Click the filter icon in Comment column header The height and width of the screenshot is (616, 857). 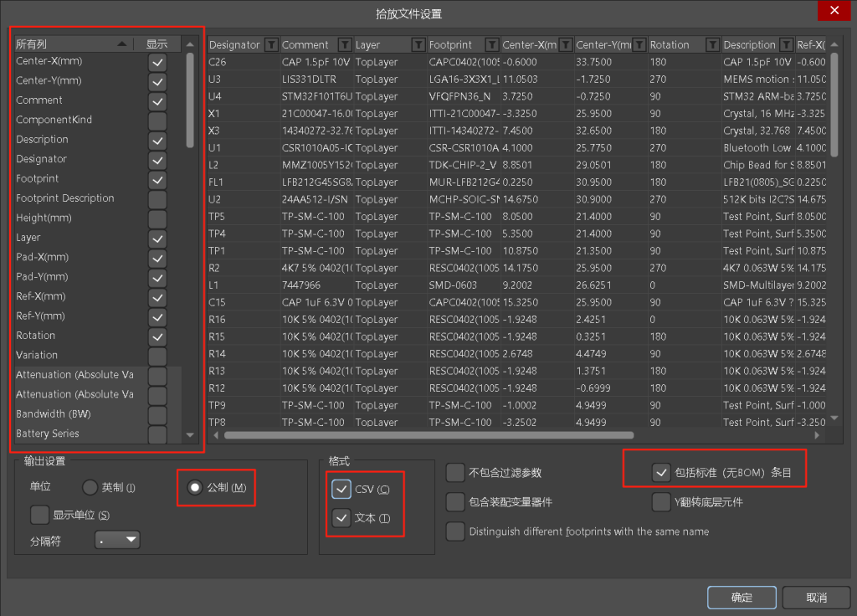(x=344, y=44)
